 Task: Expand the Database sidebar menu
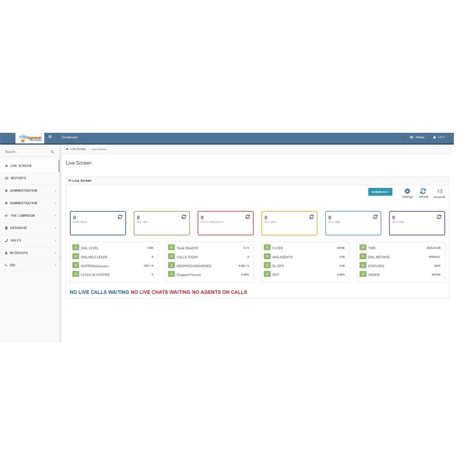(x=30, y=228)
